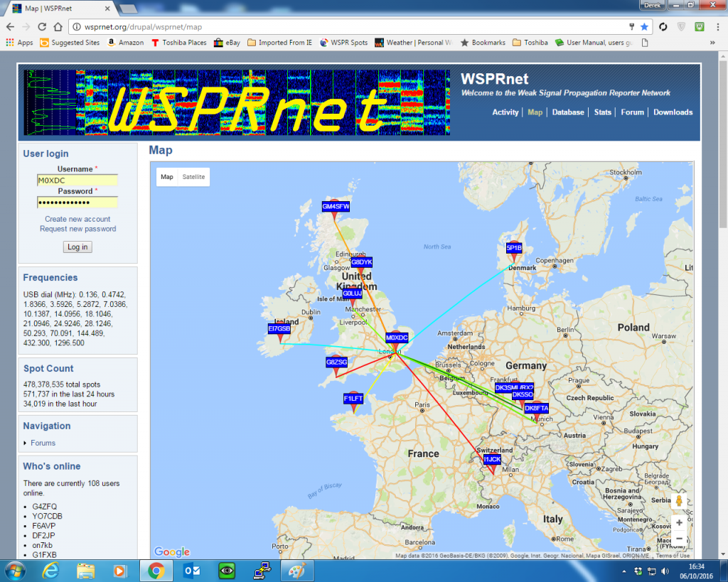The width and height of the screenshot is (728, 582).
Task: Open the WSPR Spots bookmark
Action: tap(343, 43)
